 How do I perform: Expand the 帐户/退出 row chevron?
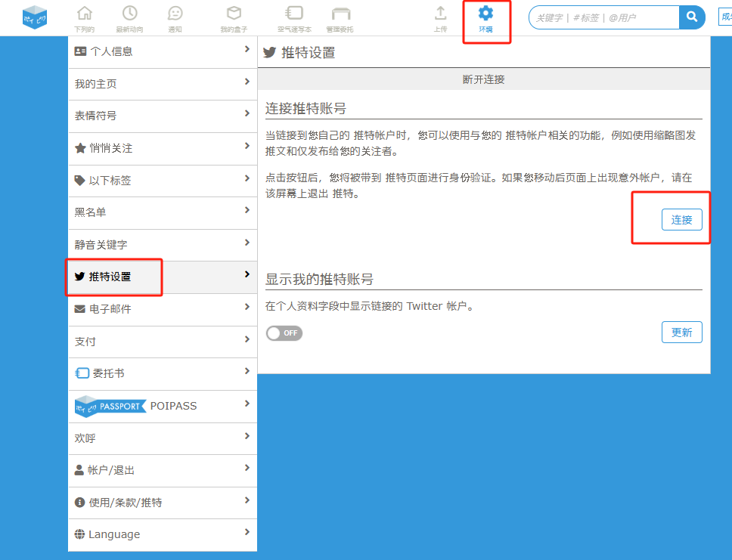tap(247, 468)
